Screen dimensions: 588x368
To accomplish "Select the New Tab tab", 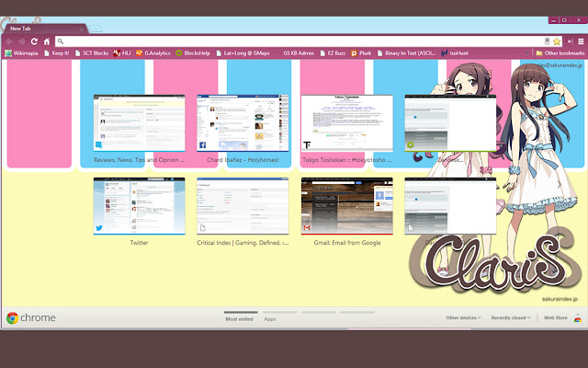I will (x=44, y=29).
